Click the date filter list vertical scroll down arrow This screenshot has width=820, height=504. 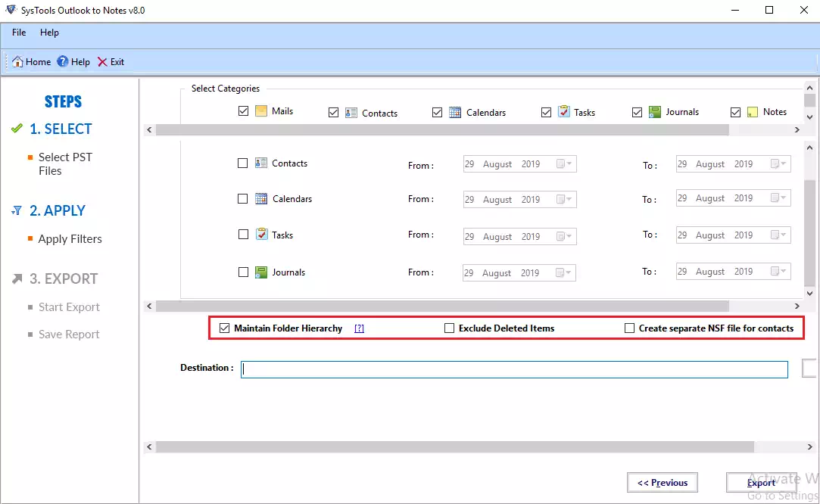[x=809, y=294]
